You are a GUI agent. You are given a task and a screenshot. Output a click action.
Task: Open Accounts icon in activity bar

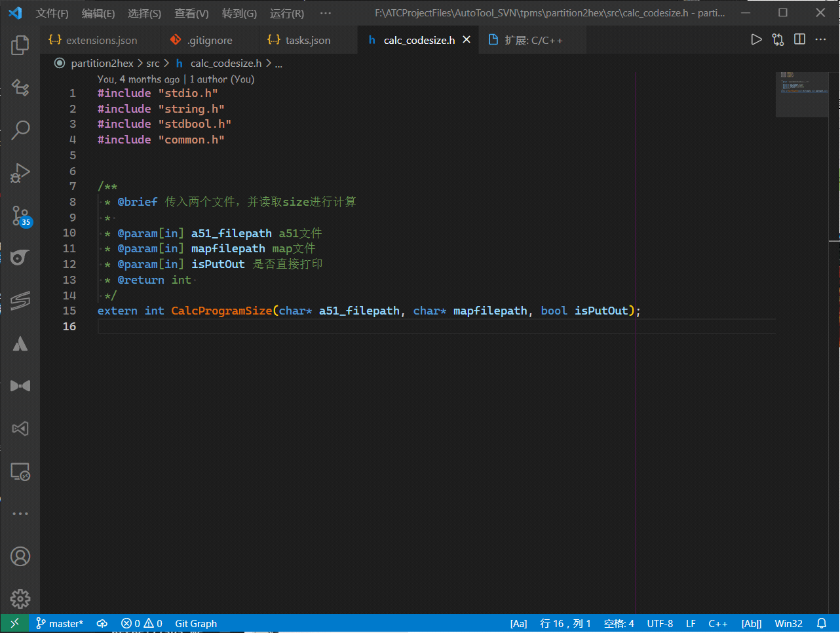click(x=20, y=556)
